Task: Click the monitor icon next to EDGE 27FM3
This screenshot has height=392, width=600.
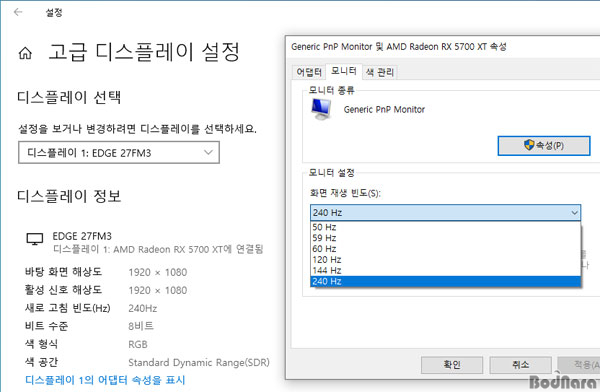Action: pyautogui.click(x=34, y=239)
